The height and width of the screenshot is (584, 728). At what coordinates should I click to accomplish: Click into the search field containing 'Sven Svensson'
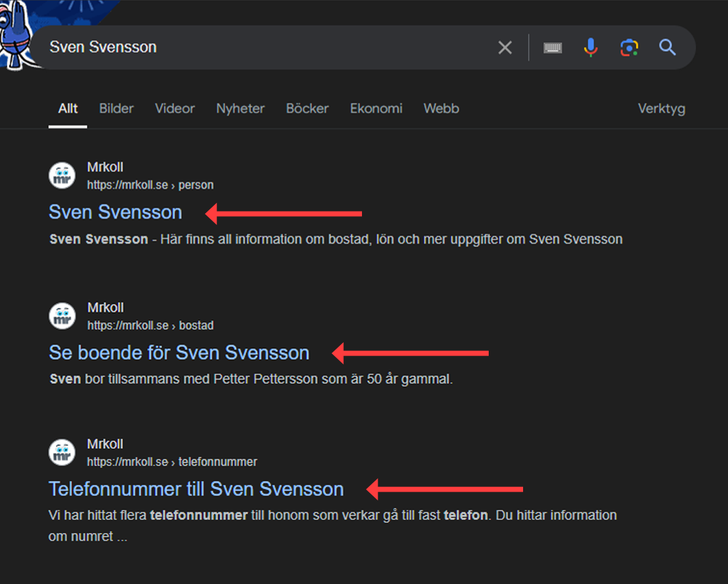point(270,47)
